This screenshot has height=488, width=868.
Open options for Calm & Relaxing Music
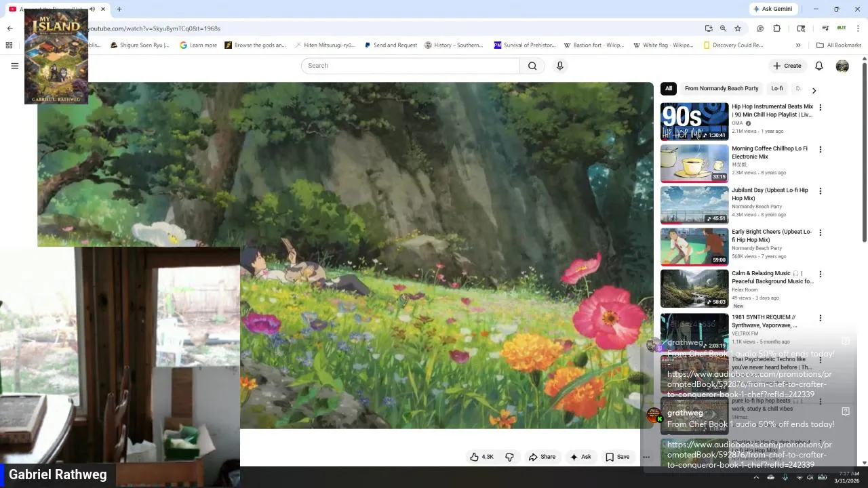(x=821, y=274)
